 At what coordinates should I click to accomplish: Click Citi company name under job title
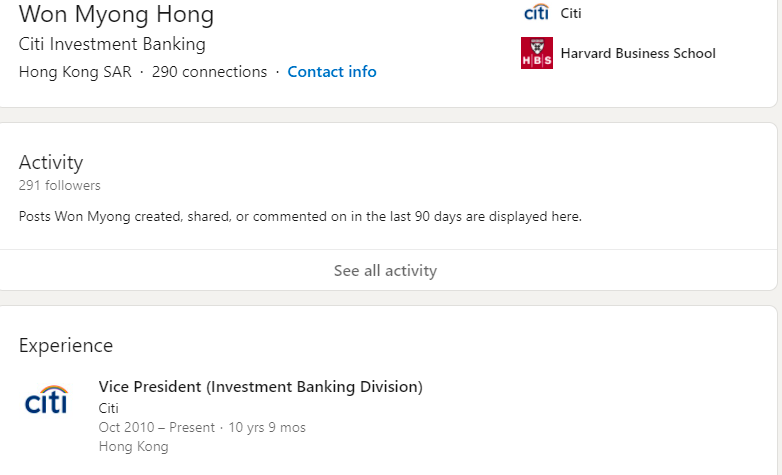[x=108, y=408]
